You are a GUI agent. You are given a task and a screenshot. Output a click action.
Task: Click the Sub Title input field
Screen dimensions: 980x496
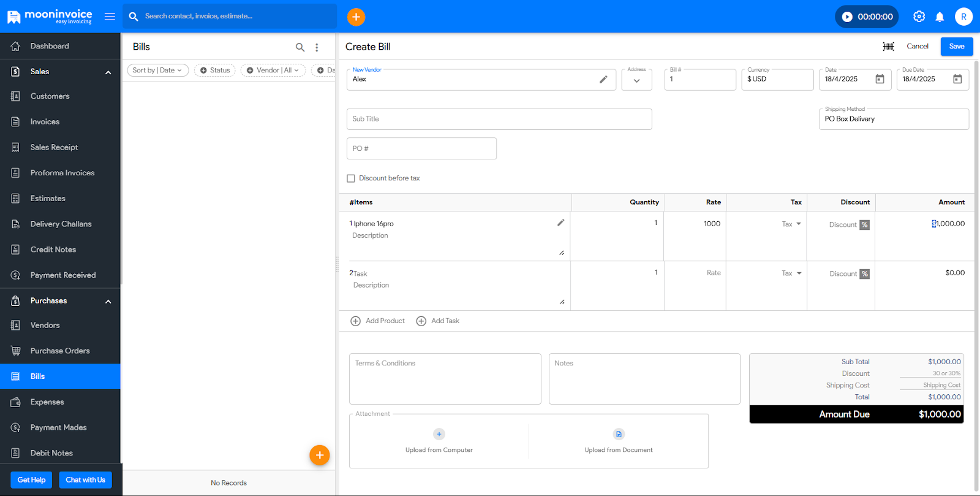click(x=499, y=119)
